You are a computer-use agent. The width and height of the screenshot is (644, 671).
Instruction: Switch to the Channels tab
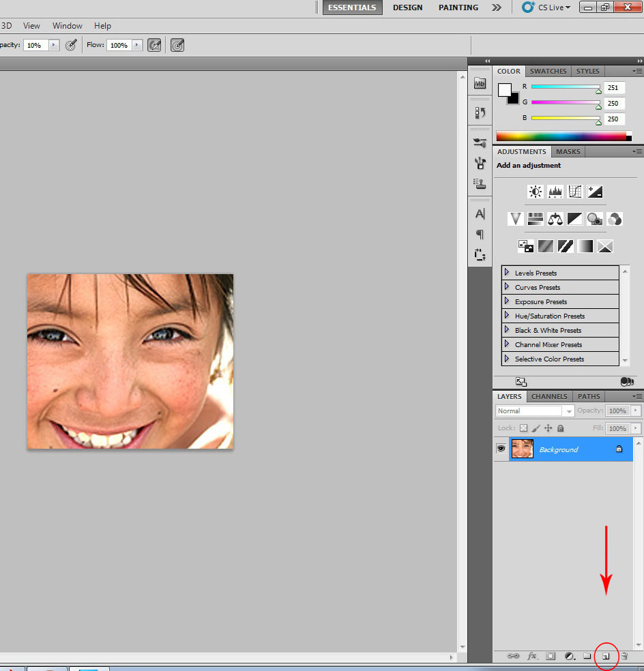(x=549, y=396)
